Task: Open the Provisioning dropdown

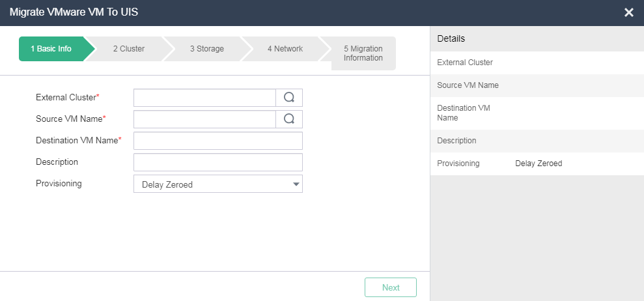Action: tap(218, 184)
